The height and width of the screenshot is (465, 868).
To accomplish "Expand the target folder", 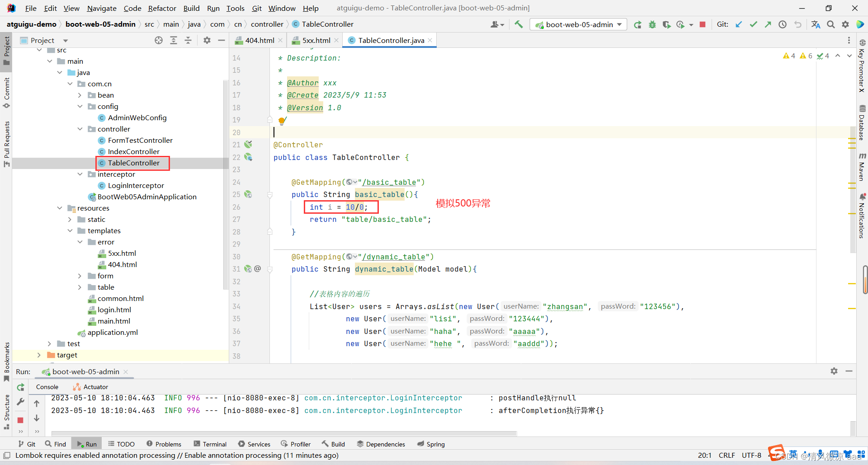I will (x=39, y=355).
